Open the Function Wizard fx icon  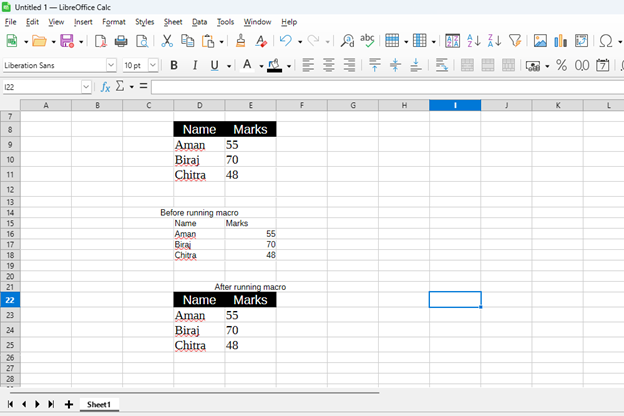(105, 87)
